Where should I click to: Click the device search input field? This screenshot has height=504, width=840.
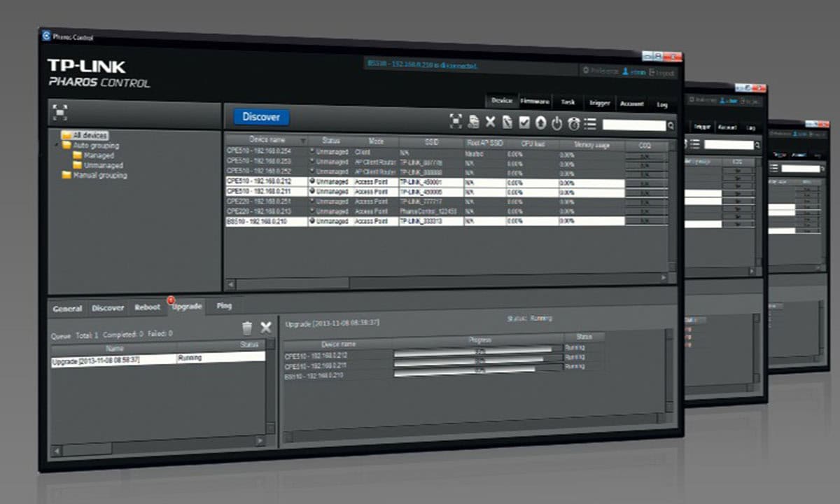coord(634,125)
